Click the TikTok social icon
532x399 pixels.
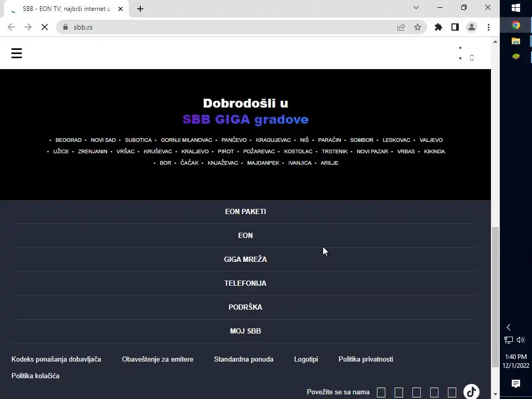tap(471, 392)
